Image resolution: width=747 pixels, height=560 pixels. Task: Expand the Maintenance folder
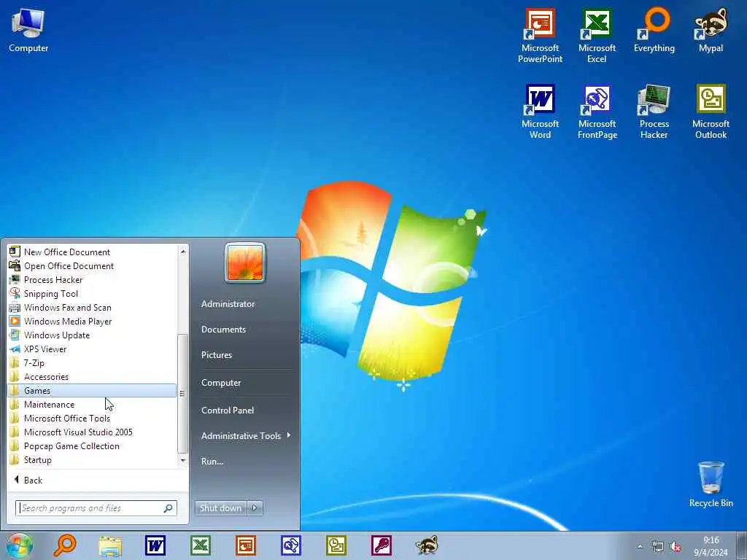(92, 404)
